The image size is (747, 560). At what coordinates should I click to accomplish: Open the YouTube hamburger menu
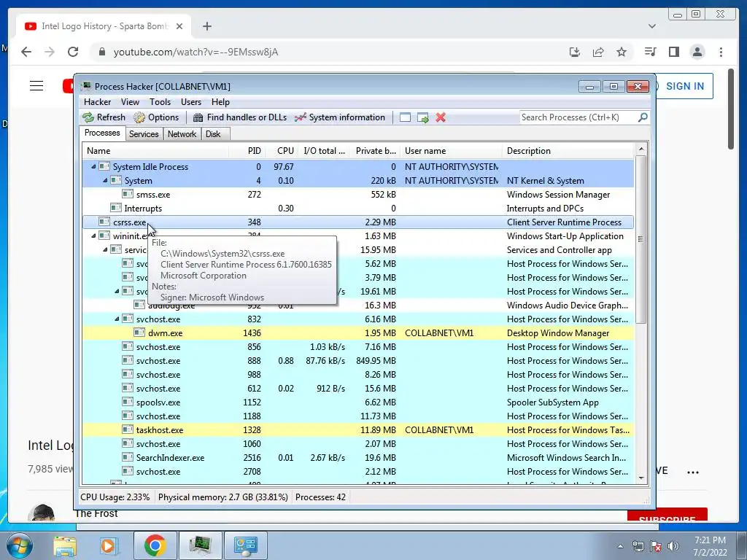click(x=36, y=86)
